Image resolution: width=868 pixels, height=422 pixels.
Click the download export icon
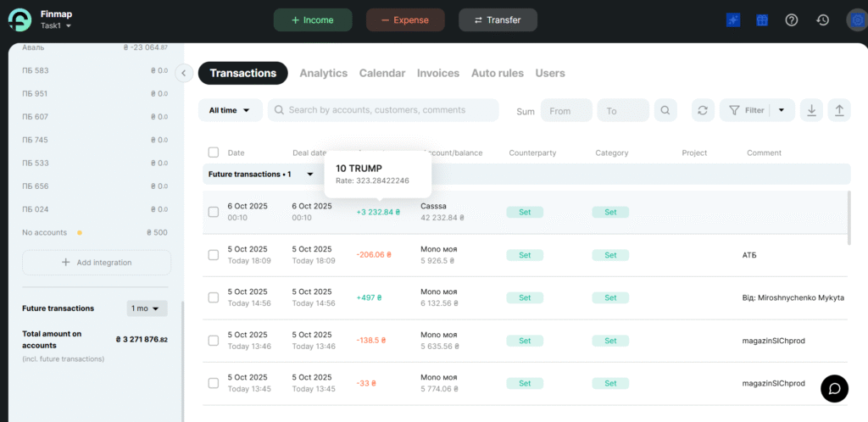pyautogui.click(x=812, y=110)
